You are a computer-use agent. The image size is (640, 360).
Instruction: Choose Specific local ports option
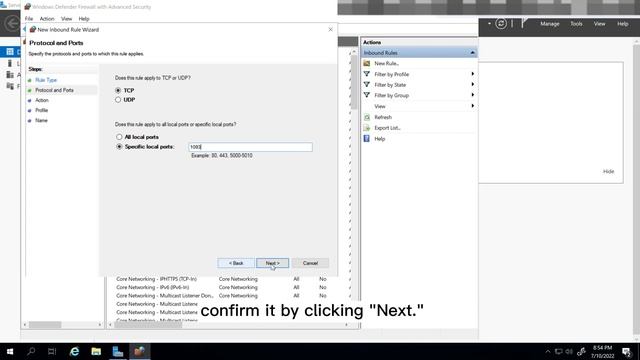tap(119, 147)
